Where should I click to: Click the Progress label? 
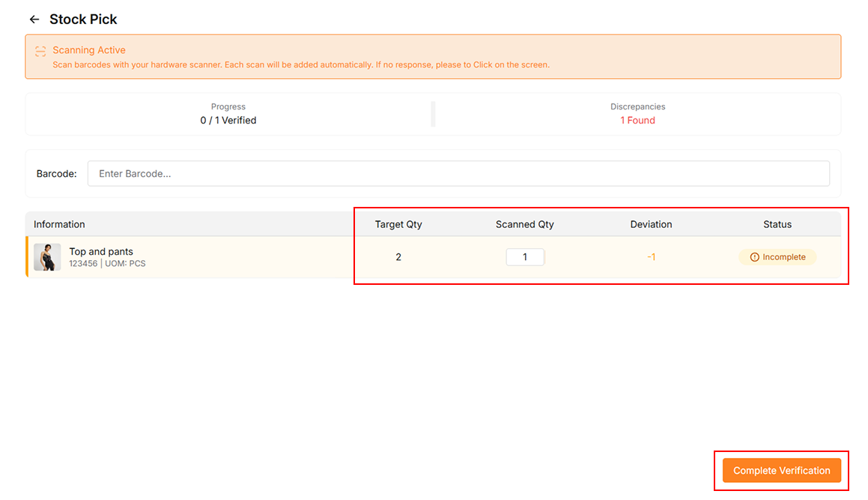pyautogui.click(x=228, y=106)
